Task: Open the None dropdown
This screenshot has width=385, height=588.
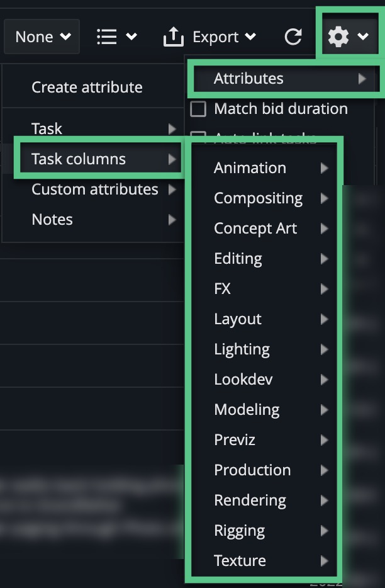Action: (42, 37)
